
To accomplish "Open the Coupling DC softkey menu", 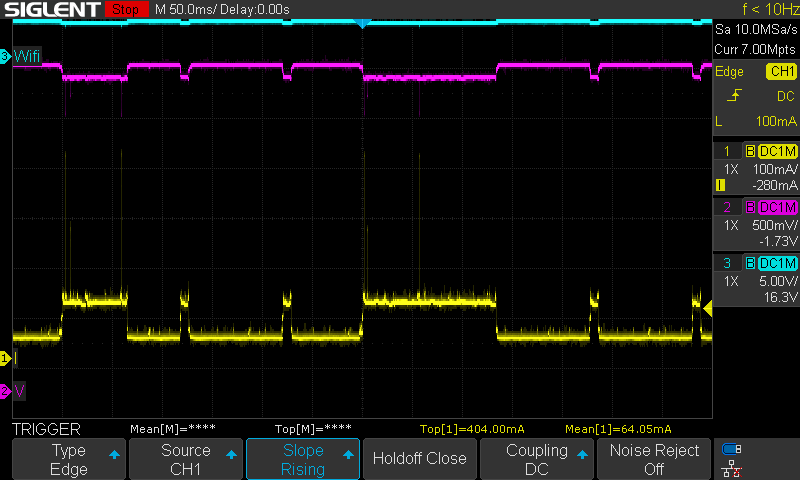I will (537, 459).
